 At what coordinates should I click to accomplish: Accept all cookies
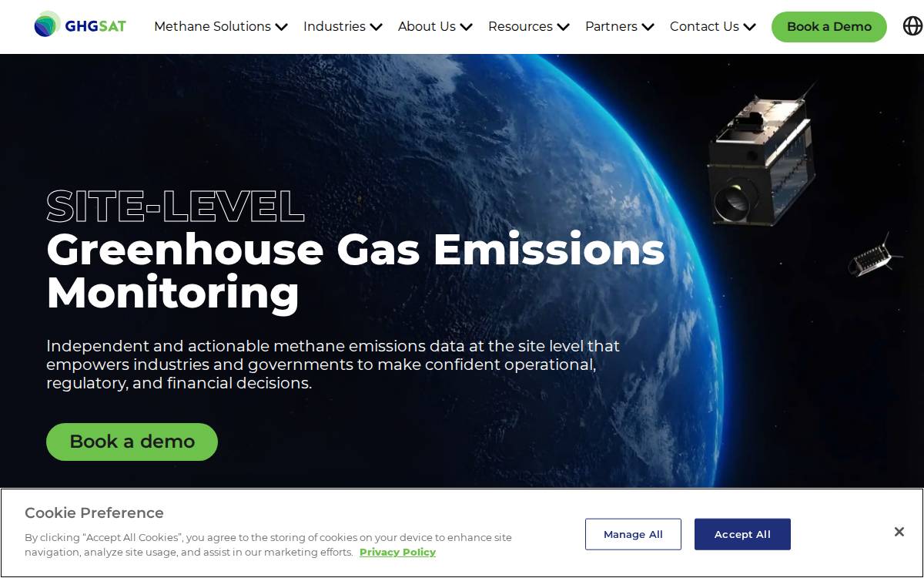(x=742, y=534)
